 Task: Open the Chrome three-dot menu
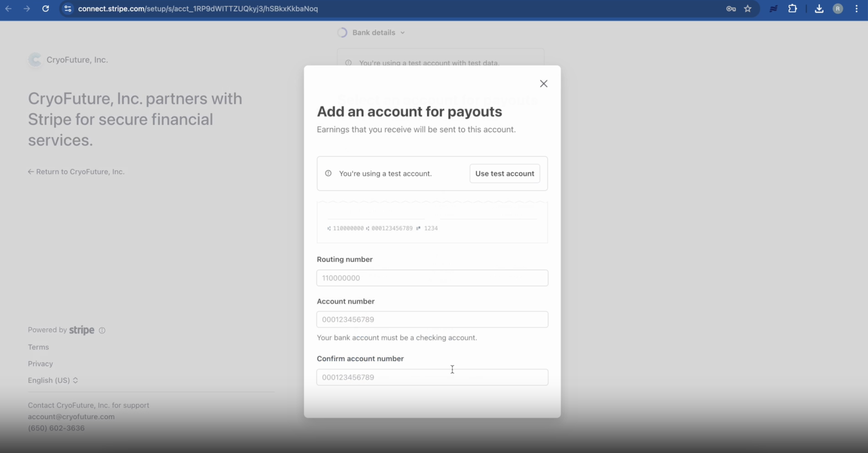856,9
